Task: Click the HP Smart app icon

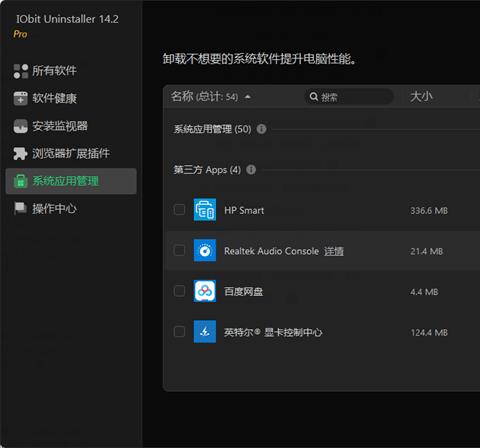Action: click(x=205, y=210)
